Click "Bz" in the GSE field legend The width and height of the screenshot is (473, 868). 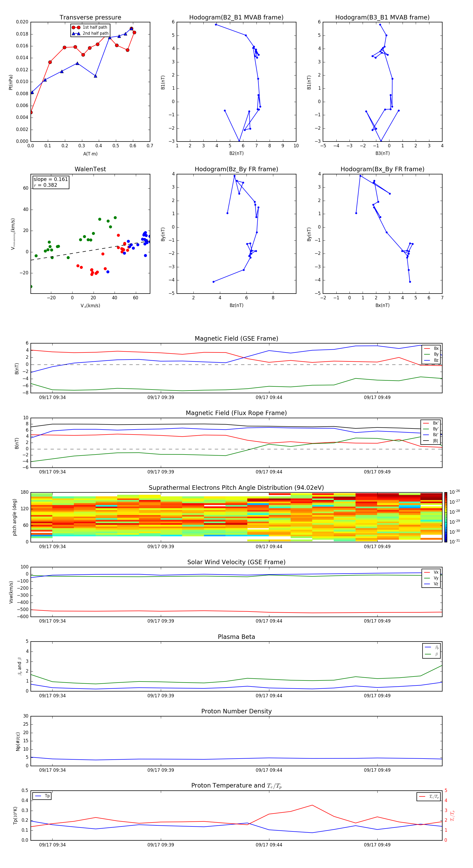pyautogui.click(x=436, y=360)
